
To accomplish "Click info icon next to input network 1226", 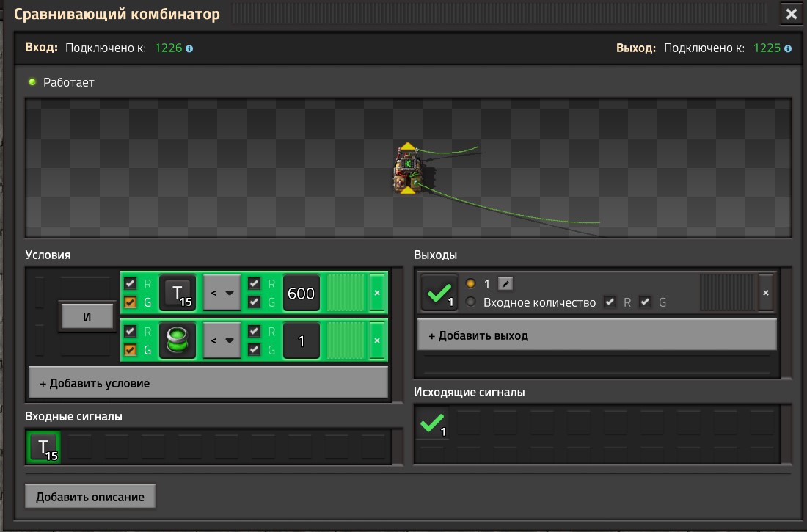I will click(189, 48).
